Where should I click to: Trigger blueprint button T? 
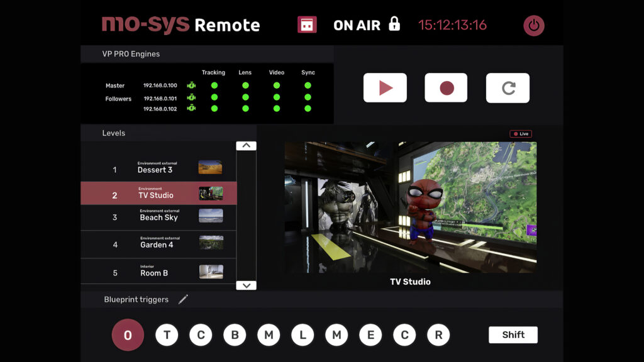tap(167, 335)
